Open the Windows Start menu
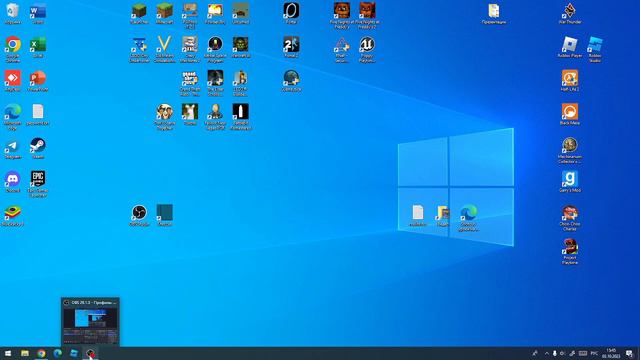 (8, 353)
